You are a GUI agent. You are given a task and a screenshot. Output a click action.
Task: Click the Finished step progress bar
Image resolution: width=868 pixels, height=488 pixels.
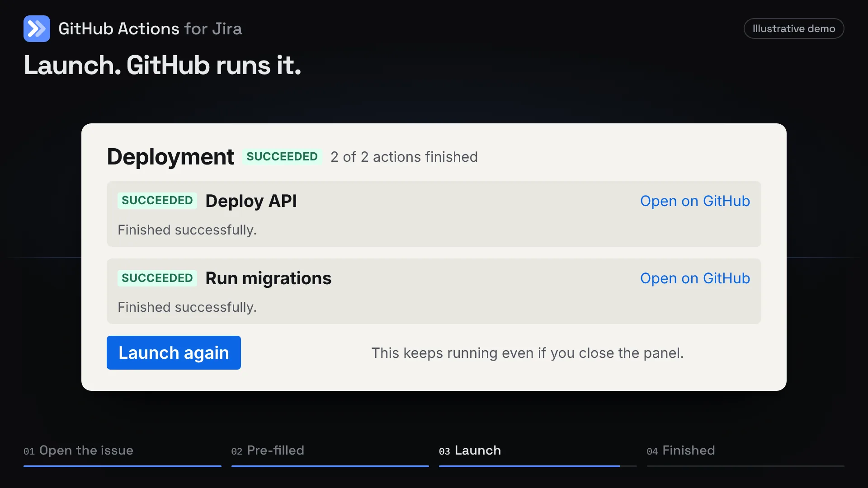click(x=745, y=466)
